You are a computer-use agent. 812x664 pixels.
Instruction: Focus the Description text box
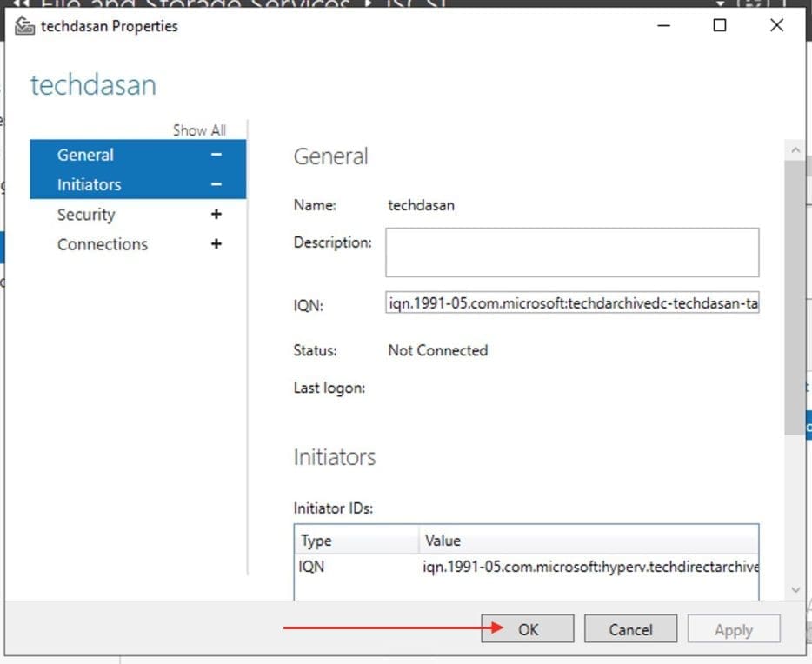[x=572, y=252]
